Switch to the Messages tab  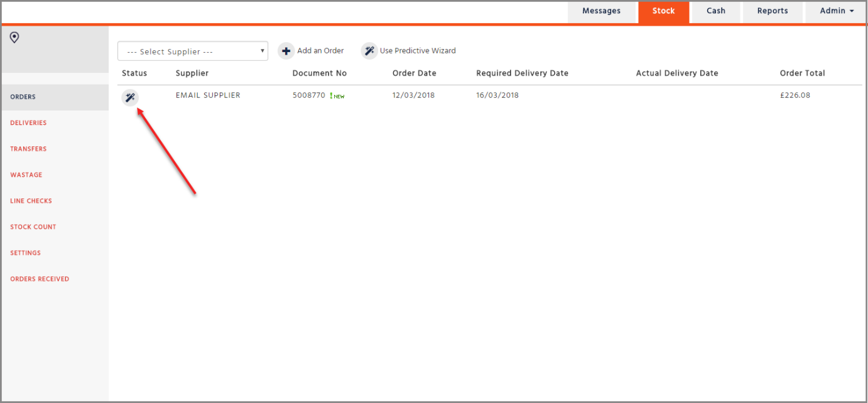[x=601, y=11]
